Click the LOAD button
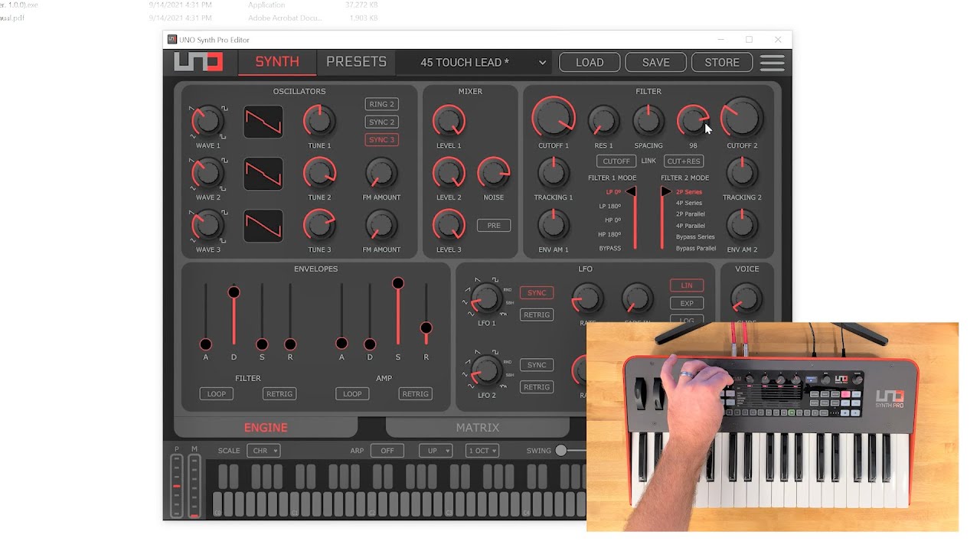 590,62
